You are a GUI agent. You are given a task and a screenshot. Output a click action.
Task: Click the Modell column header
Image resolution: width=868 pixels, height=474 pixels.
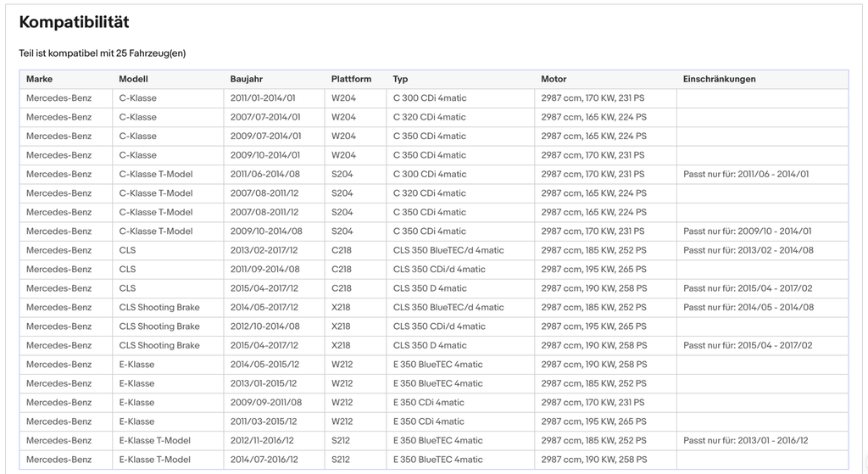pyautogui.click(x=133, y=79)
